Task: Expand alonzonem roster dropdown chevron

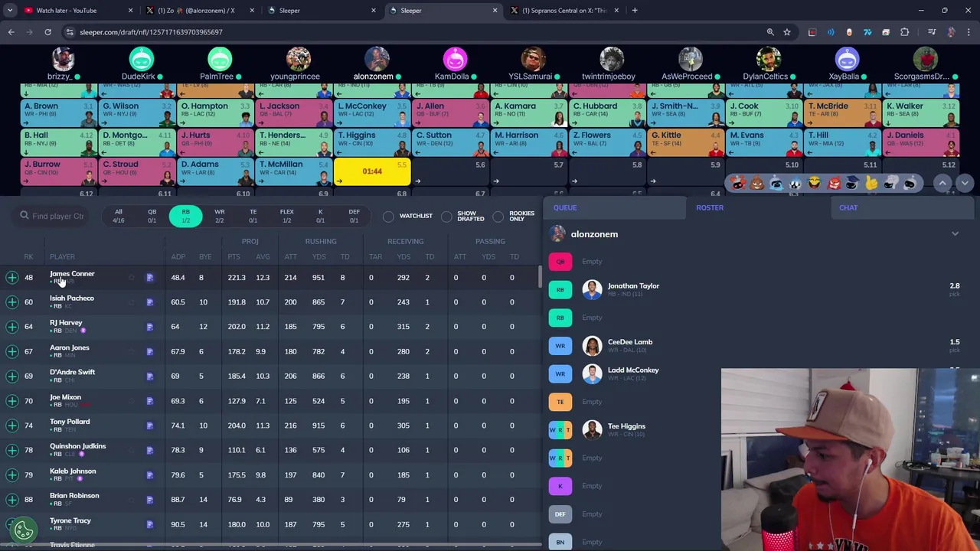Action: 955,234
